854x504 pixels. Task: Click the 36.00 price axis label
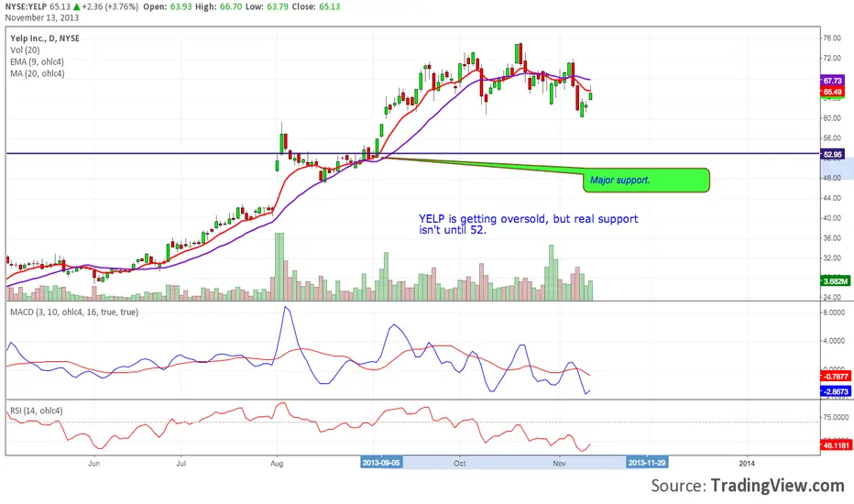(832, 238)
